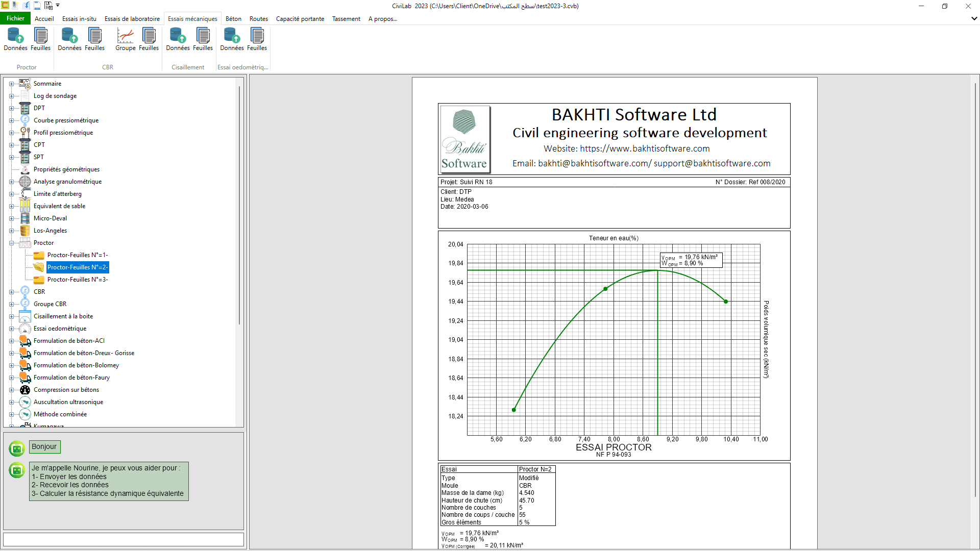This screenshot has width=980, height=551.
Task: Collapse the ribbon with the chevron
Action: (x=974, y=18)
